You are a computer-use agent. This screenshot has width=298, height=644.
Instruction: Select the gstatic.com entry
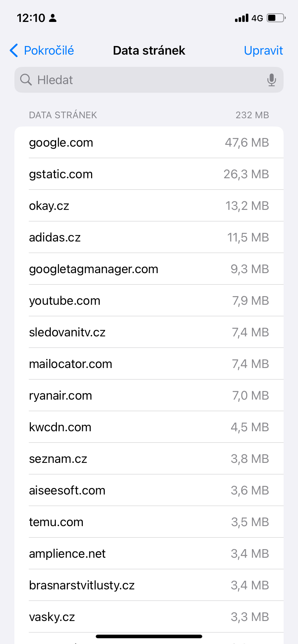pos(149,174)
